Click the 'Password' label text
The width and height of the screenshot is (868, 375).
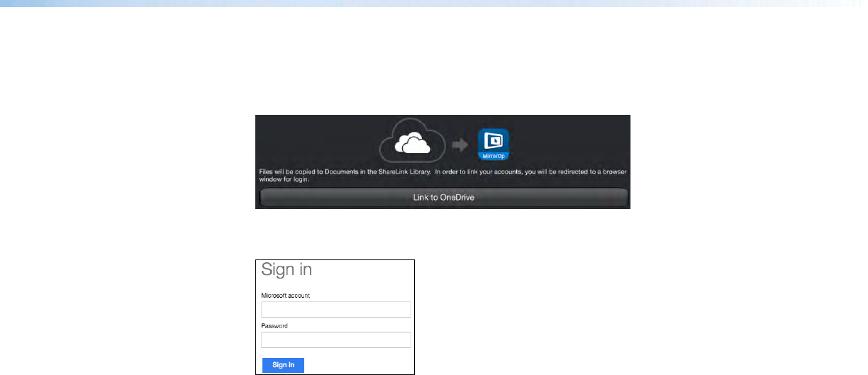pos(274,326)
